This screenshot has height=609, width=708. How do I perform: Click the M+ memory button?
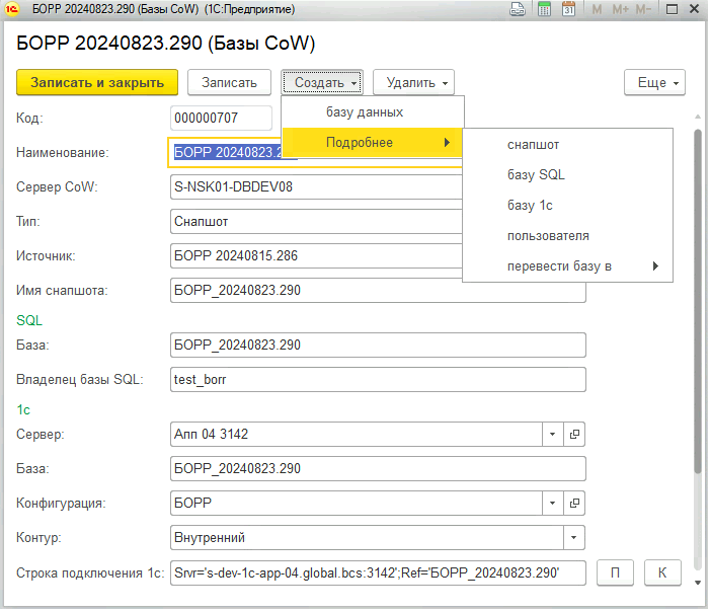pyautogui.click(x=620, y=9)
